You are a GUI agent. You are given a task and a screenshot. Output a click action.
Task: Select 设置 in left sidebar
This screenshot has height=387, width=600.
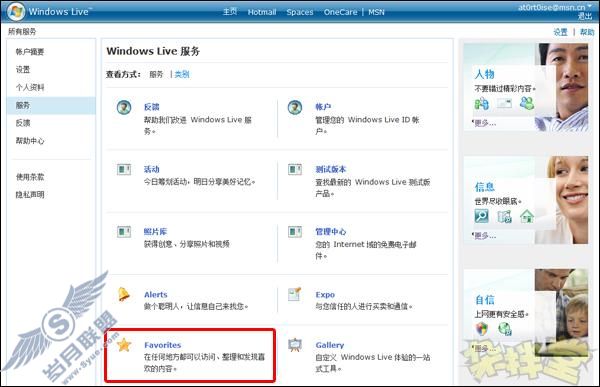tap(23, 70)
